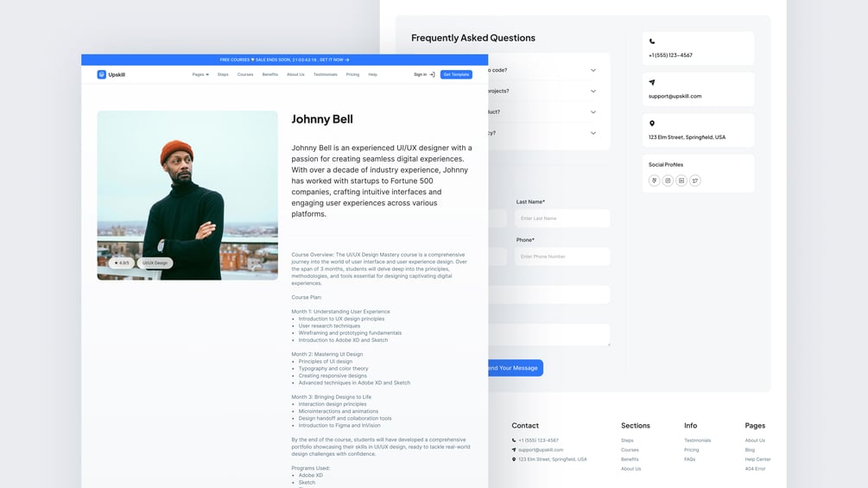
Task: Click footer address 123 Elm Street
Action: pyautogui.click(x=553, y=459)
